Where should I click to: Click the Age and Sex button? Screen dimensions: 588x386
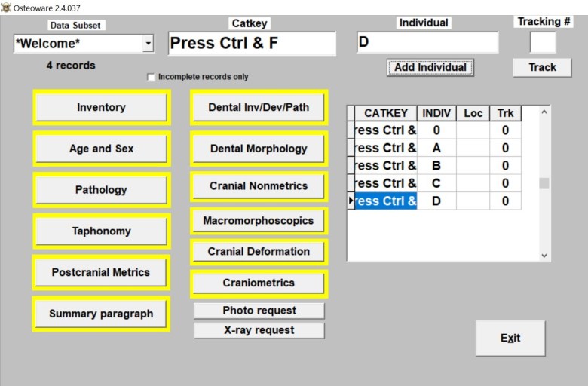(101, 149)
